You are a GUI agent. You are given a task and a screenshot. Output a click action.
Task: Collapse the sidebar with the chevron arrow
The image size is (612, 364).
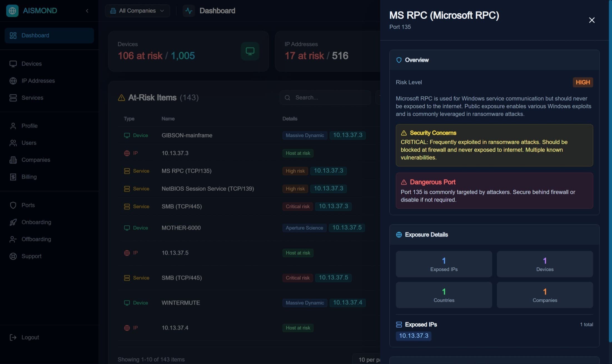click(x=87, y=11)
